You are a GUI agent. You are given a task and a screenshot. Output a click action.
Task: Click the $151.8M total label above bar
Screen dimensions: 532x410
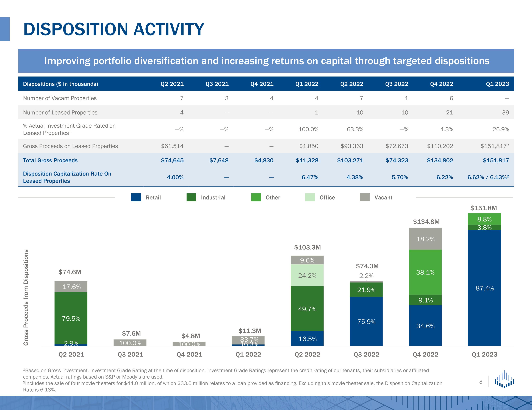coord(483,208)
